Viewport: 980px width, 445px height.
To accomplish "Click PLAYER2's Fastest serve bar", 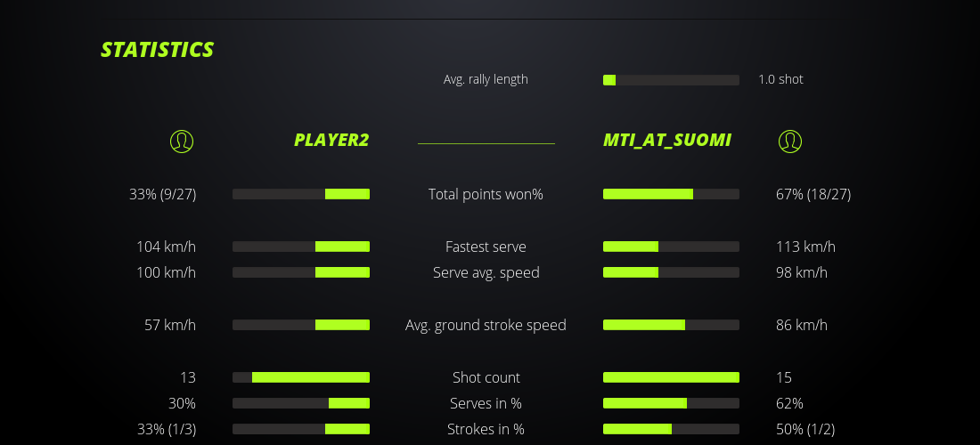I will pyautogui.click(x=301, y=247).
